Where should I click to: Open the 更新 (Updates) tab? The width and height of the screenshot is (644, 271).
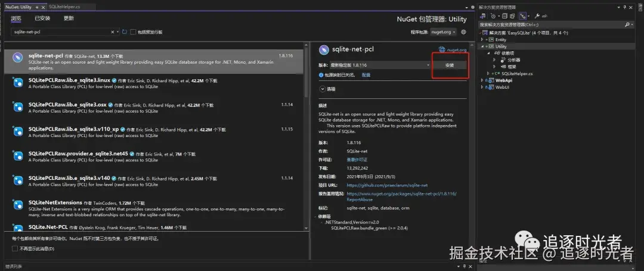pos(69,18)
